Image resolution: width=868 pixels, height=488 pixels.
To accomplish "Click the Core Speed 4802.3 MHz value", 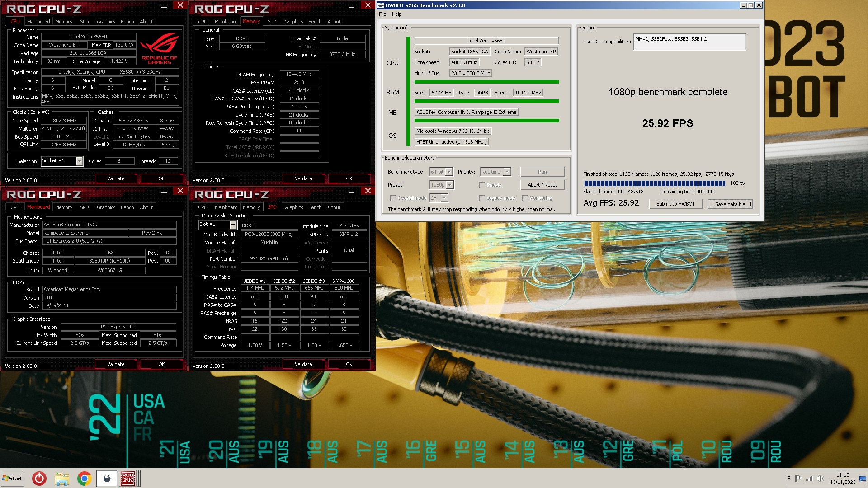I will [x=63, y=121].
